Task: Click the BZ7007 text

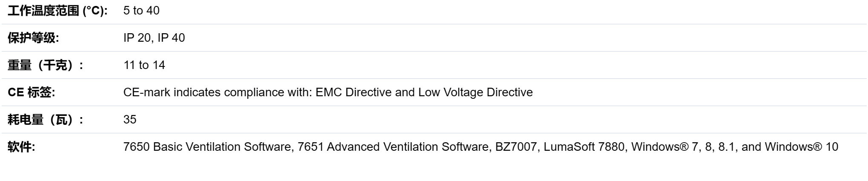Action: coord(516,147)
